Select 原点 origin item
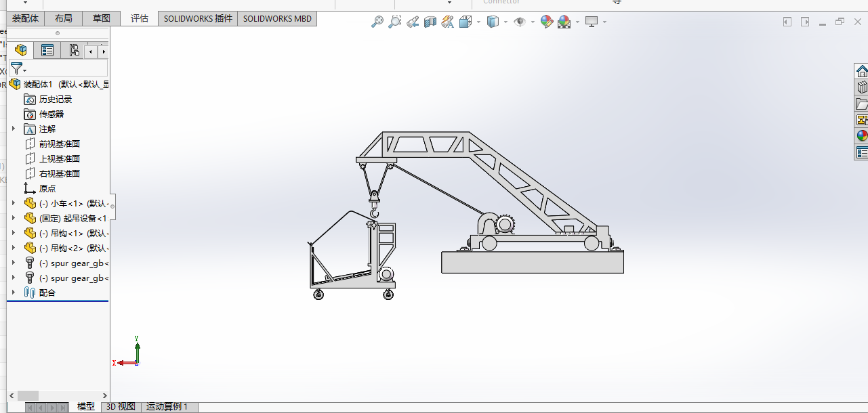 tap(47, 188)
